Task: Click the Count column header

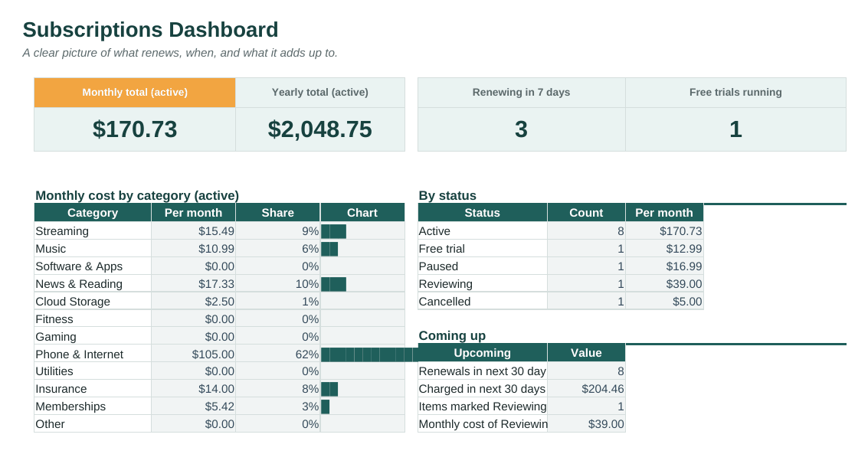Action: [586, 213]
